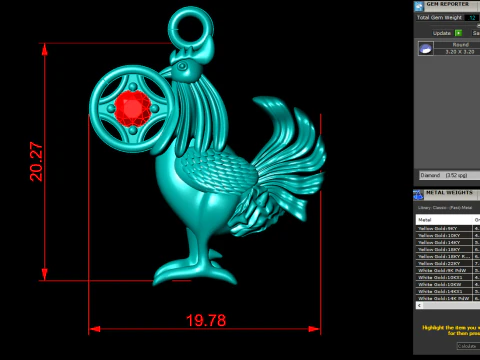Click the Library Classic Metal label

(445, 208)
